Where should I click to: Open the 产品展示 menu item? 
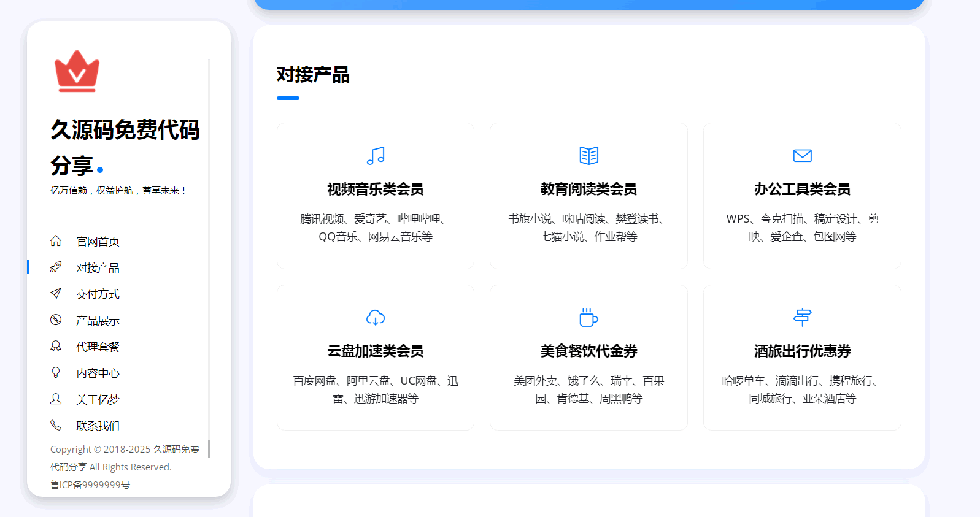click(x=98, y=321)
